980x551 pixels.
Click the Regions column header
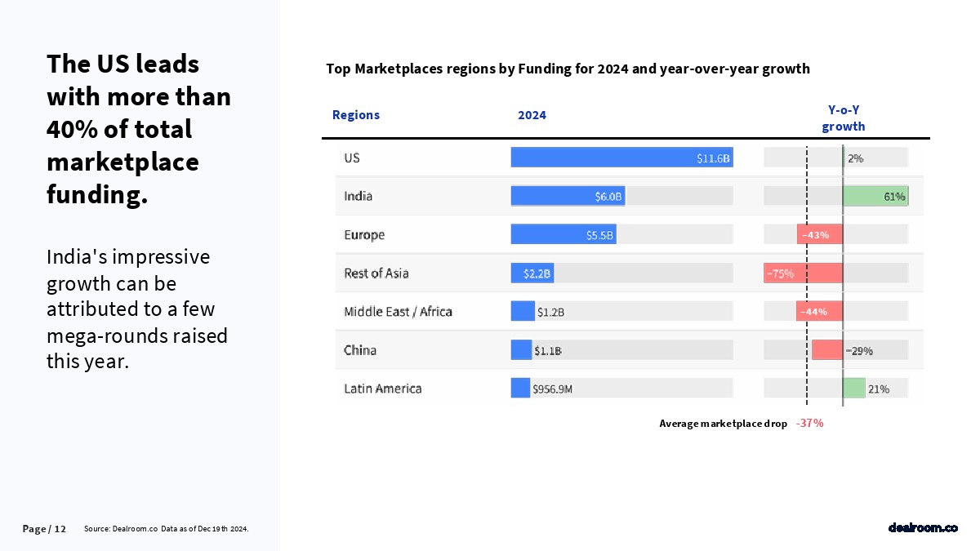356,115
